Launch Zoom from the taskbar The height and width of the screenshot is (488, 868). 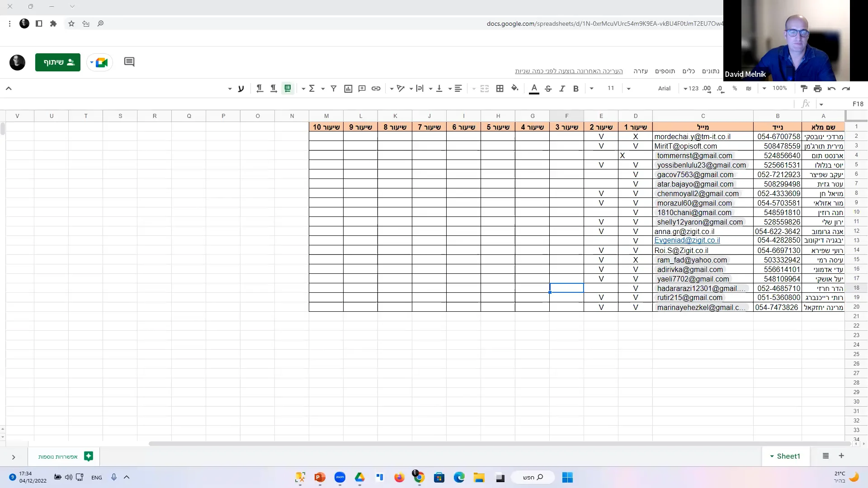tap(340, 477)
